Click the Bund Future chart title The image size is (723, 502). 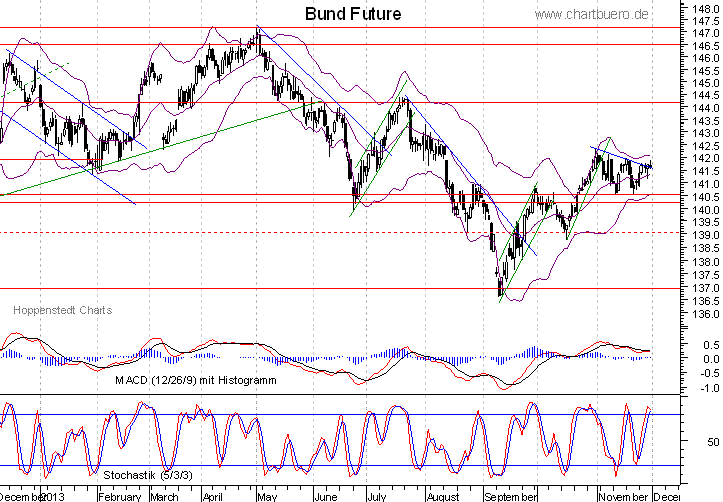click(x=353, y=14)
